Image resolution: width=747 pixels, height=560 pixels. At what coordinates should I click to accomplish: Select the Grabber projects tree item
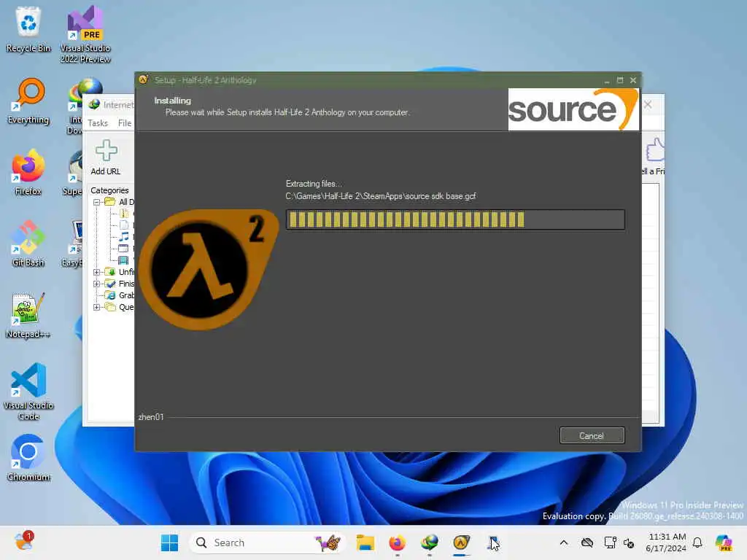[x=120, y=295]
